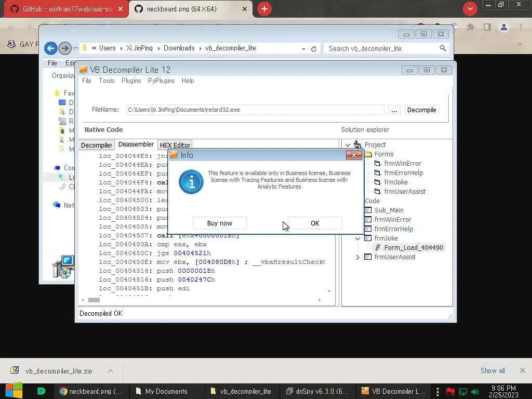Click the horizontal scrollbar thumb in disassembler
This screenshot has height=399, width=532.
pos(94,300)
